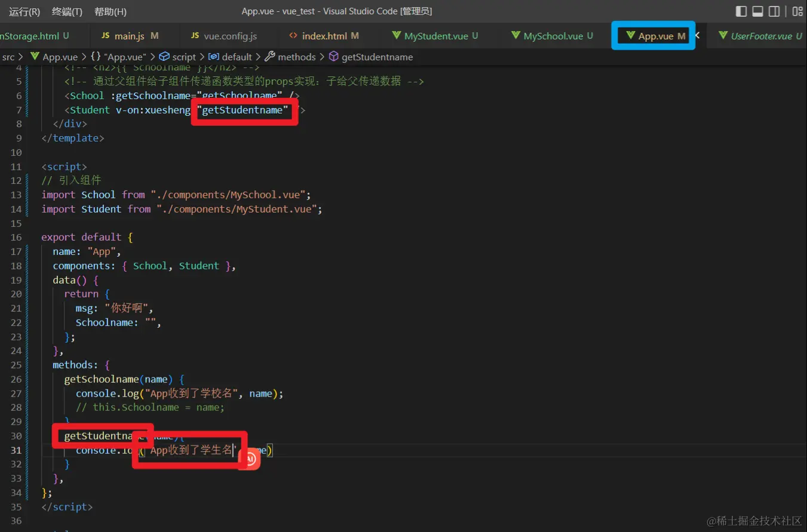Viewport: 807px width, 532px height.
Task: Click the closing "</script>" tag
Action: [67, 507]
